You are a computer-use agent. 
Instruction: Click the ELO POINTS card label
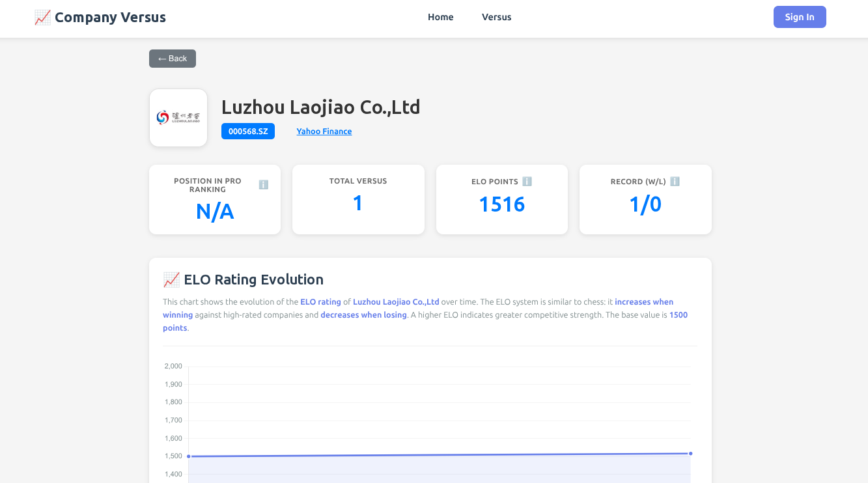pyautogui.click(x=495, y=182)
